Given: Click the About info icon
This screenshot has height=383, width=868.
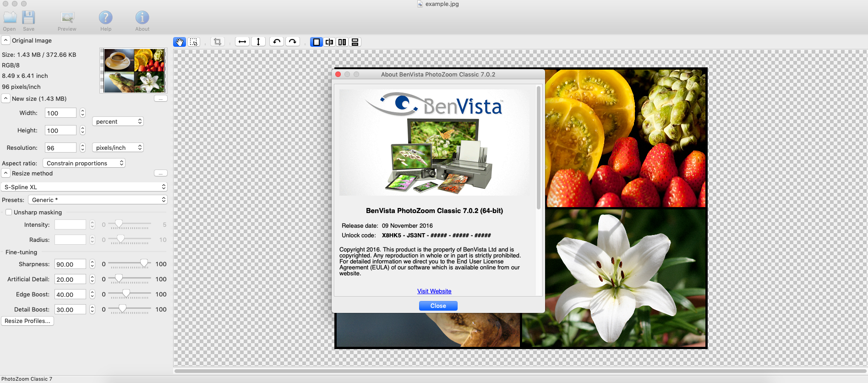Looking at the screenshot, I should tap(142, 18).
